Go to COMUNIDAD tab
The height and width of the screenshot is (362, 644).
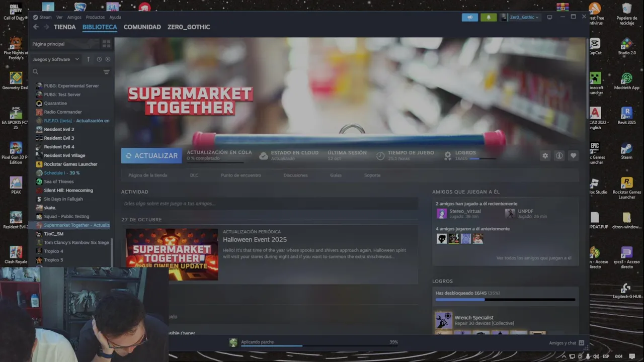click(142, 27)
